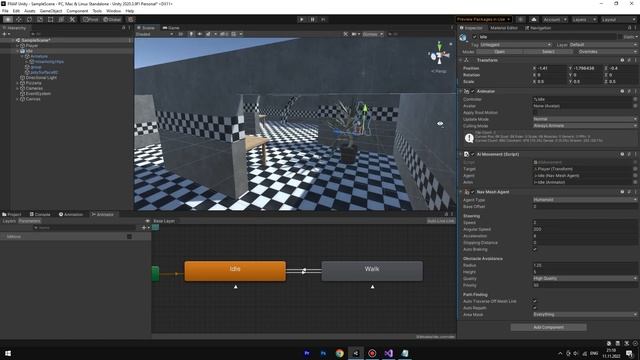Switch to the Game tab
The height and width of the screenshot is (360, 640).
tap(171, 28)
